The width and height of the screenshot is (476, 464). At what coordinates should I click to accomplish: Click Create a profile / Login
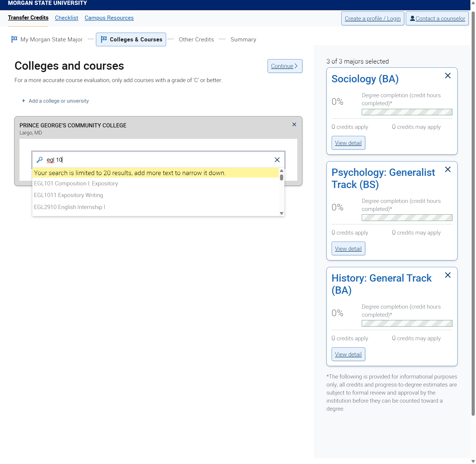click(x=373, y=18)
